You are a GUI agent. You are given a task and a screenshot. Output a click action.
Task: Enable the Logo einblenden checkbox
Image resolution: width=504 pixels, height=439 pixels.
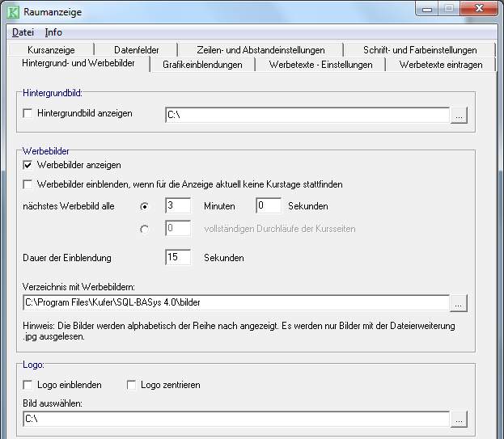pyautogui.click(x=28, y=385)
